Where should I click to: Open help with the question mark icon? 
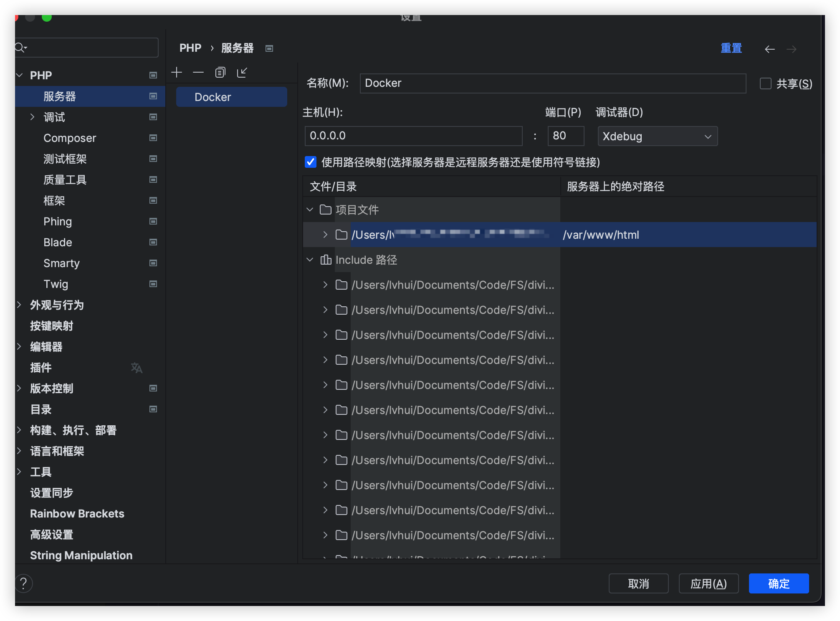(24, 583)
